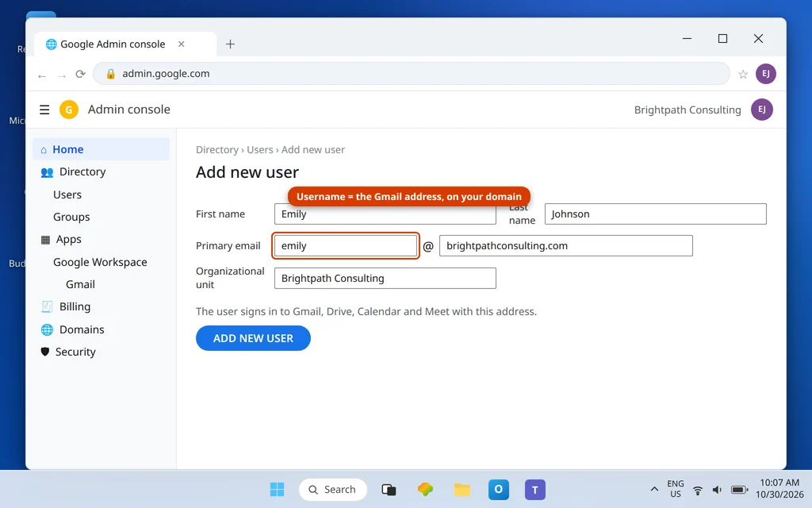Image resolution: width=812 pixels, height=508 pixels.
Task: Go to Users in the sidebar
Action: pos(101,194)
